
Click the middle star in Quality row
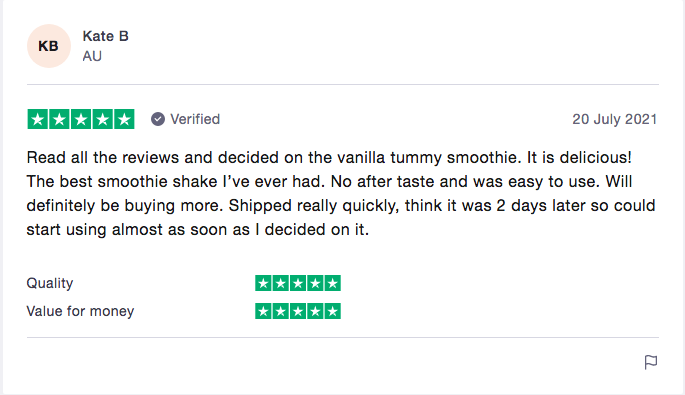298,283
